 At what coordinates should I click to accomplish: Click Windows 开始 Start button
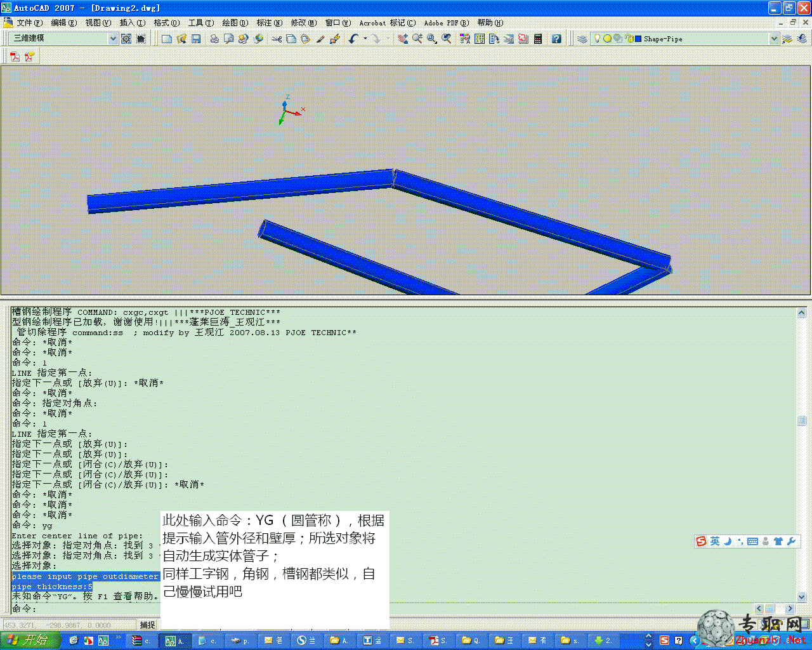tap(30, 640)
